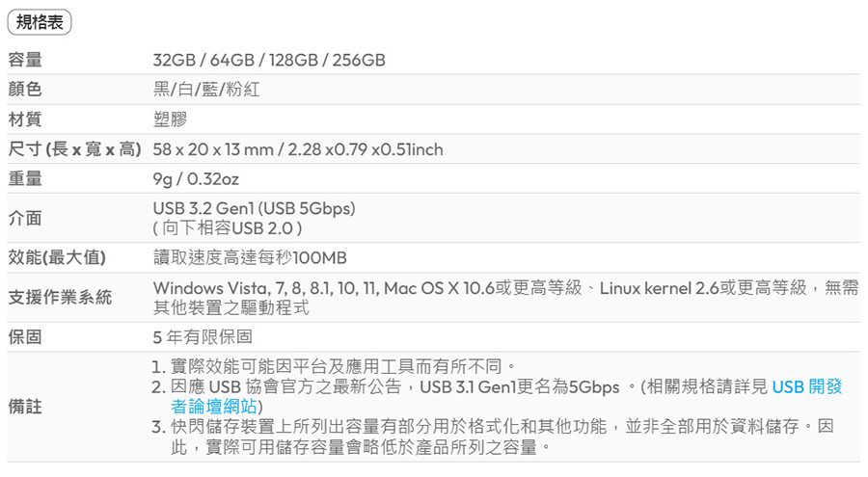Click the 效能(最大值) row label
Image resolution: width=868 pixels, height=477 pixels.
57,257
